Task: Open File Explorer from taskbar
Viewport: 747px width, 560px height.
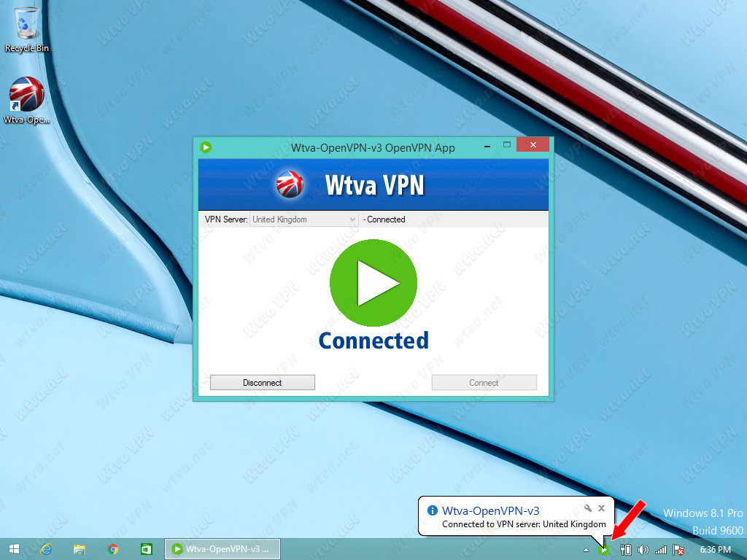Action: 79,549
